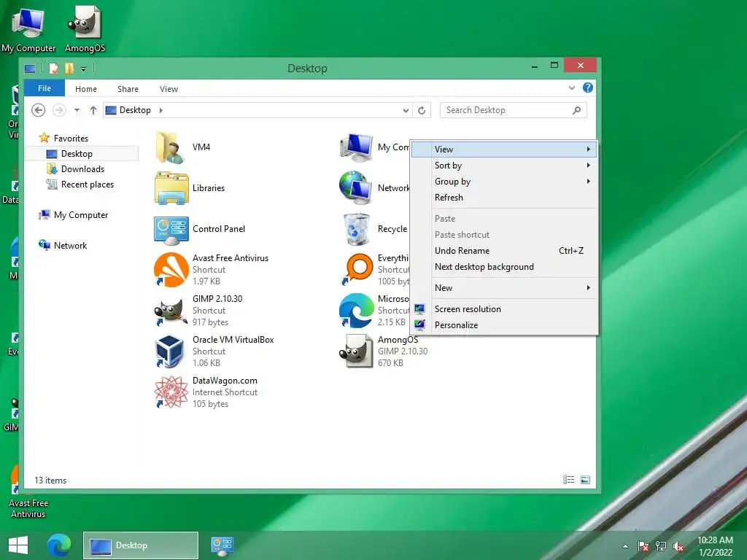This screenshot has height=560, width=747.
Task: Select the Microsoft Edge shortcut in the file list
Action: point(356,311)
